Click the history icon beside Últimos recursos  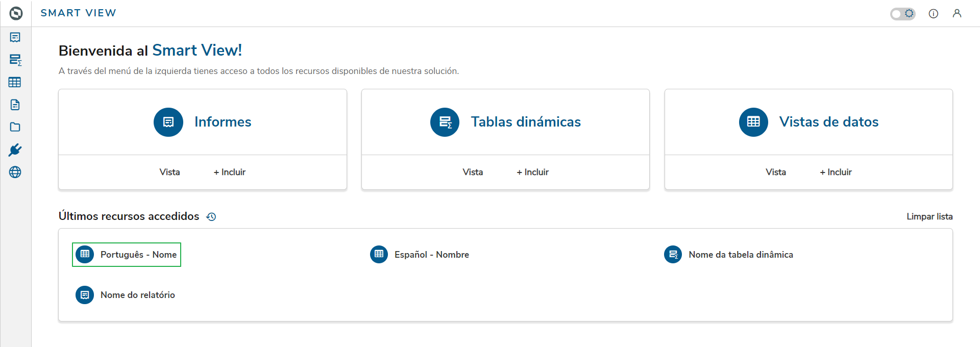click(x=211, y=217)
